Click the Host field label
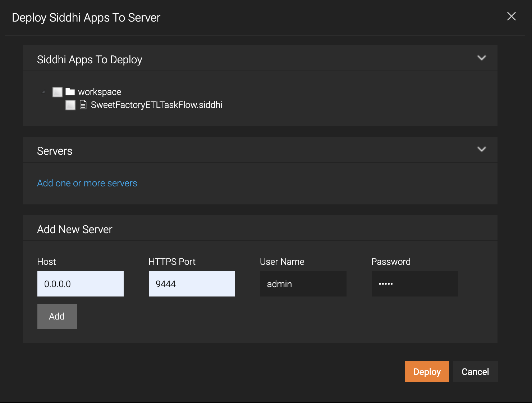This screenshot has height=403, width=532. pyautogui.click(x=46, y=262)
